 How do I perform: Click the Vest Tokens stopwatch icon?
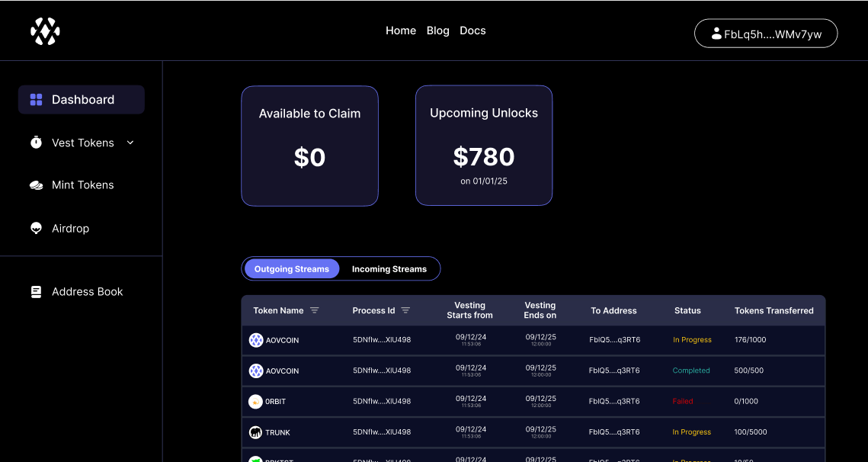(x=35, y=142)
